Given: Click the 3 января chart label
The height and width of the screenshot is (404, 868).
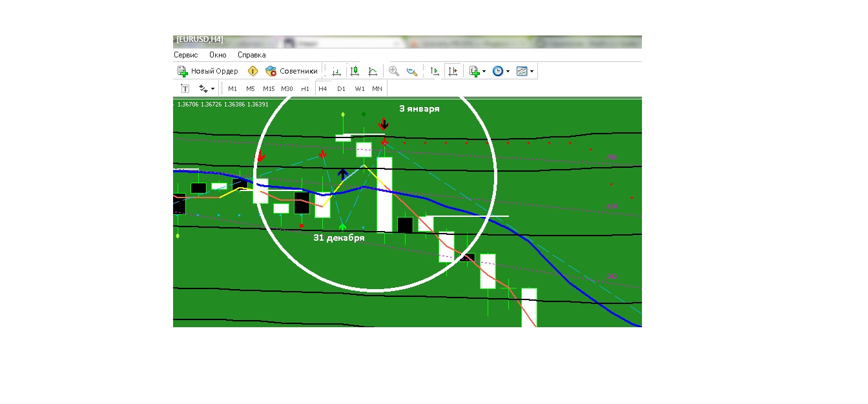Looking at the screenshot, I should click(x=419, y=109).
